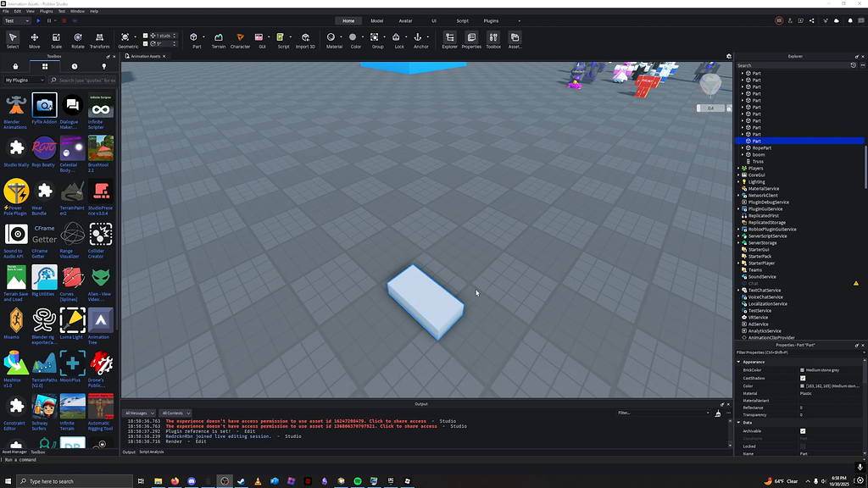Select the boom item in Explorer
868x488 pixels.
759,155
